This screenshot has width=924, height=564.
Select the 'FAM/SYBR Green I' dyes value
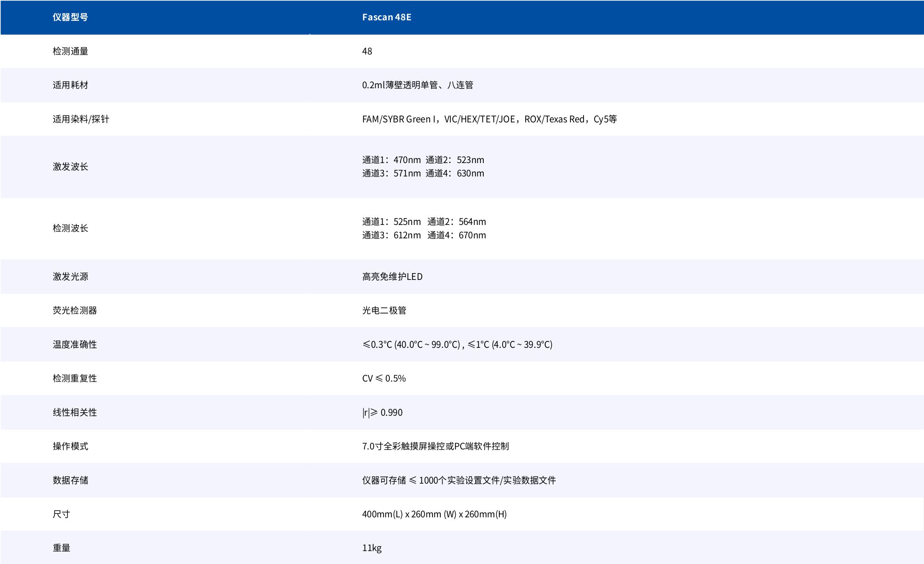(x=400, y=119)
